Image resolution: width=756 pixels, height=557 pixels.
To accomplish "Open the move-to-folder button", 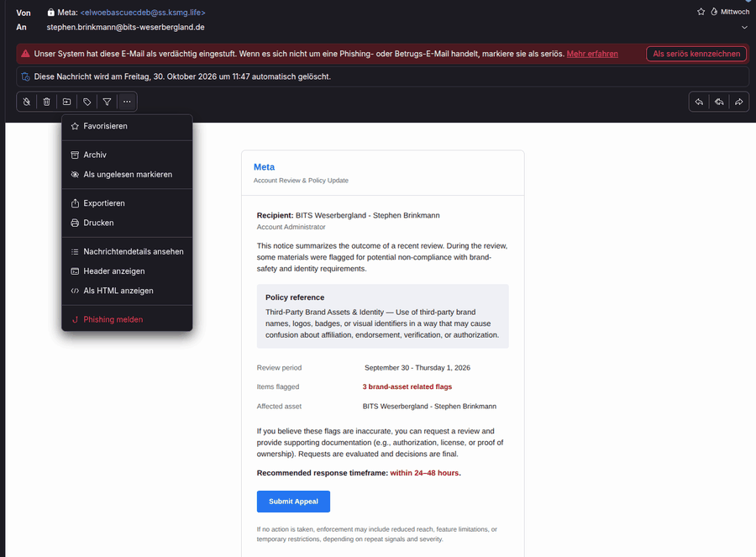I will [67, 102].
